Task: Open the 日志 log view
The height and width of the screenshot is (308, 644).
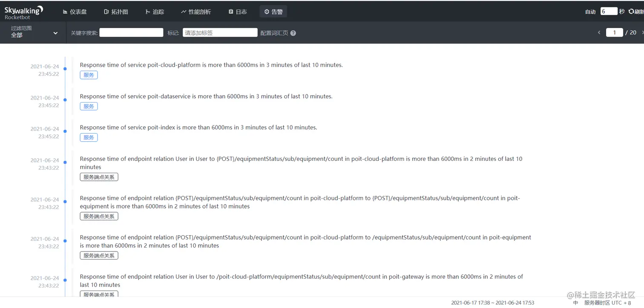Action: tap(237, 11)
